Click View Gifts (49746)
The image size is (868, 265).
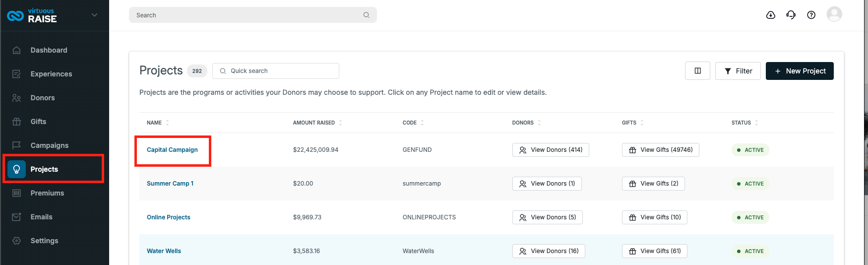click(661, 150)
